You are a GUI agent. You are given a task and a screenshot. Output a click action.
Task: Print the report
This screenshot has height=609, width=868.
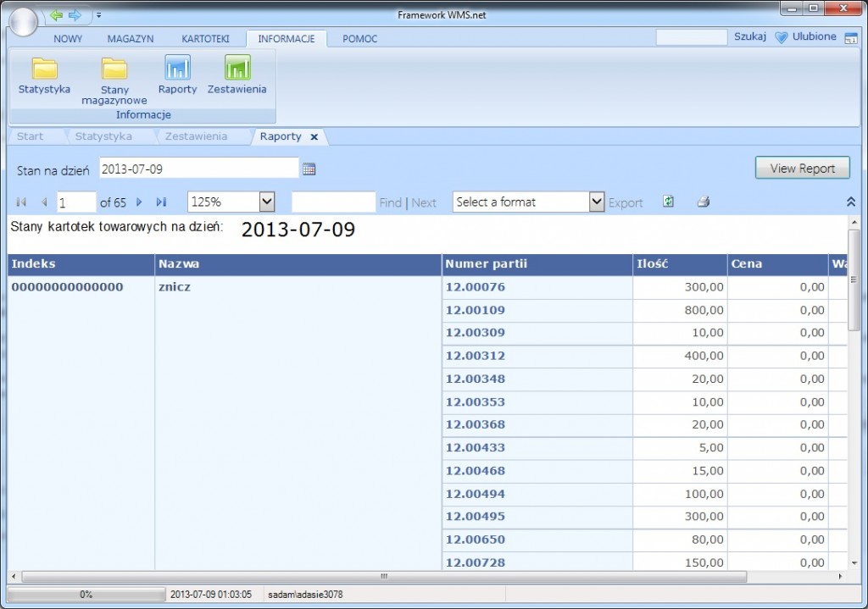[703, 202]
